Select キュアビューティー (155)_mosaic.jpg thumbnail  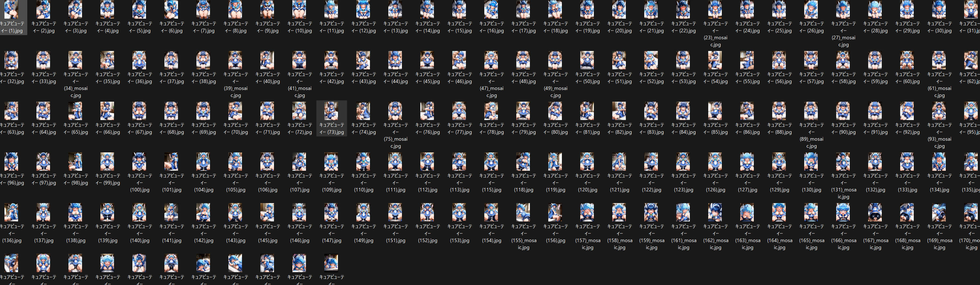tap(523, 212)
